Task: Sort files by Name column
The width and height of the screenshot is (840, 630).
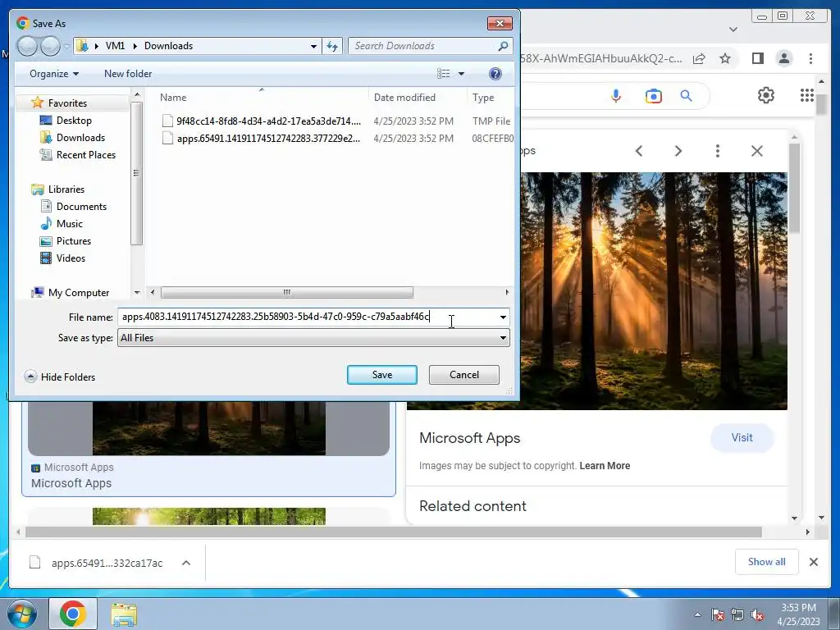Action: coord(173,98)
